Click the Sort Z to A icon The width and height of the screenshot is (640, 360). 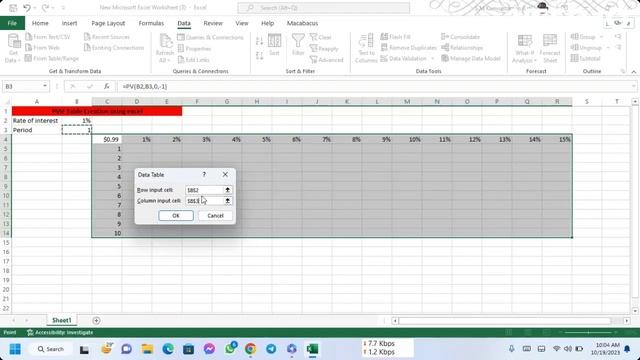tap(259, 55)
